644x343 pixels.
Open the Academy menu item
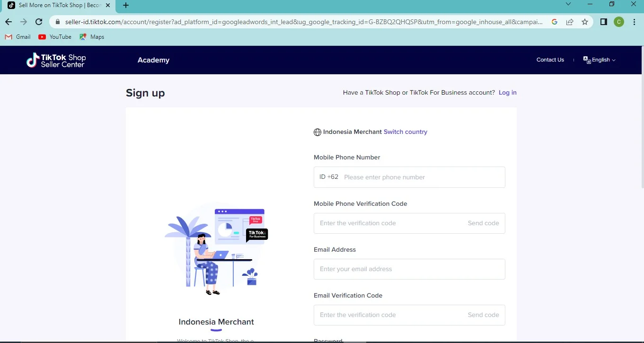click(x=153, y=60)
